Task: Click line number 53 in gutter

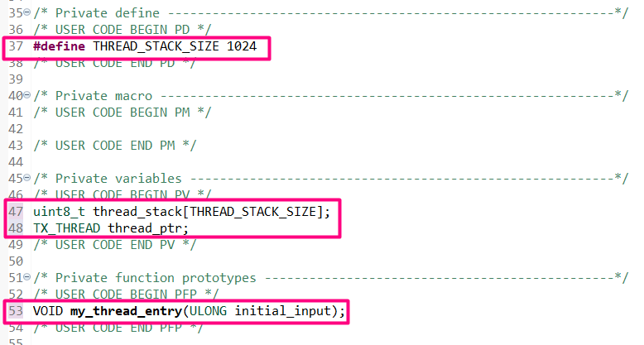Action: (16, 310)
